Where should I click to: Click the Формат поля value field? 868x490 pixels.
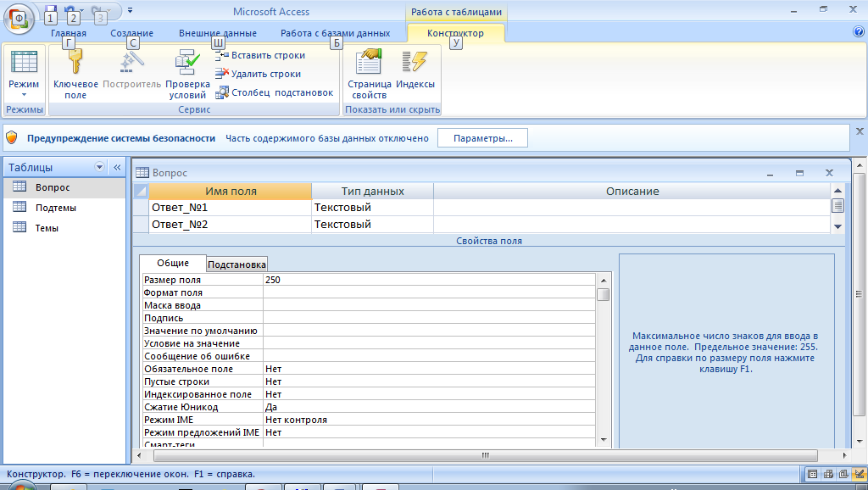[429, 292]
